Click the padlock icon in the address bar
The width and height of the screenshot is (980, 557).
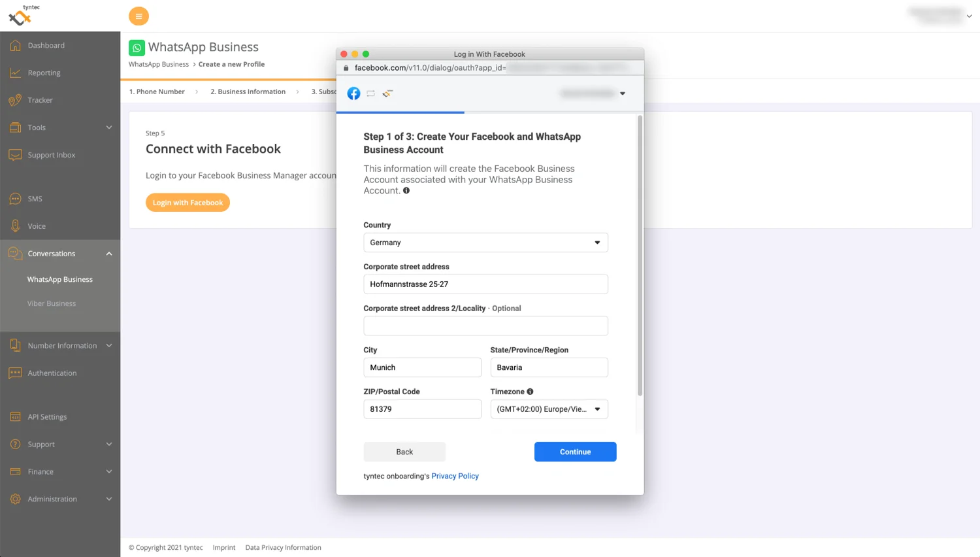[x=346, y=68]
